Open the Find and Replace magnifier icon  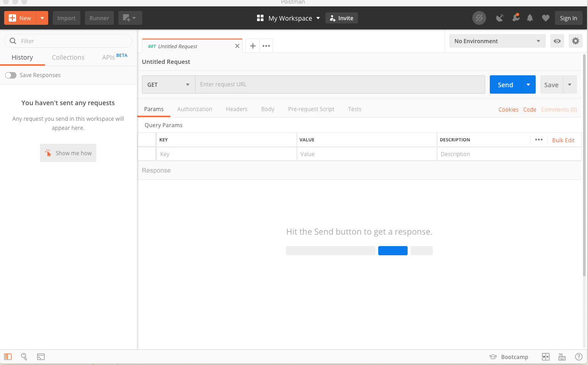coord(24,357)
